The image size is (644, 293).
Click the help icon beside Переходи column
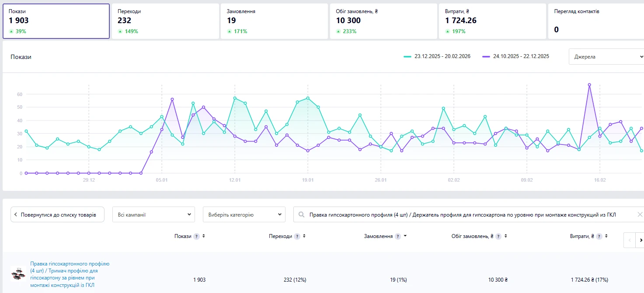point(297,236)
